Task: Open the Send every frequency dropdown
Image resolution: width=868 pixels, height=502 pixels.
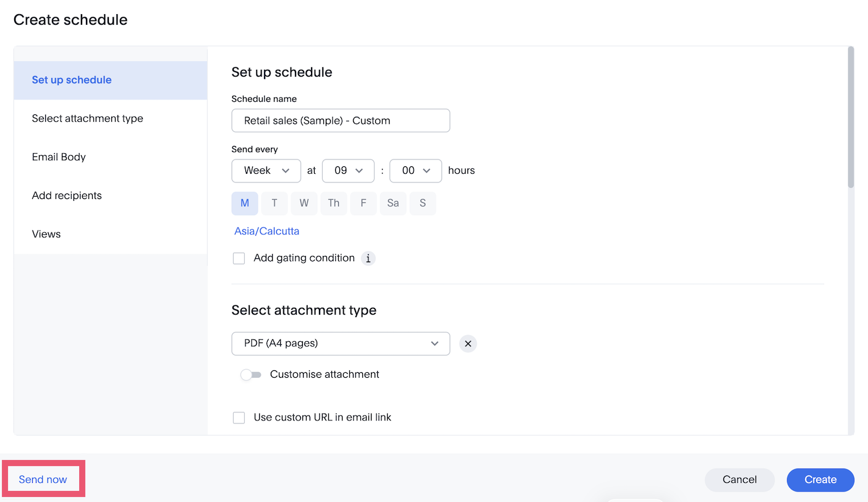Action: click(266, 171)
